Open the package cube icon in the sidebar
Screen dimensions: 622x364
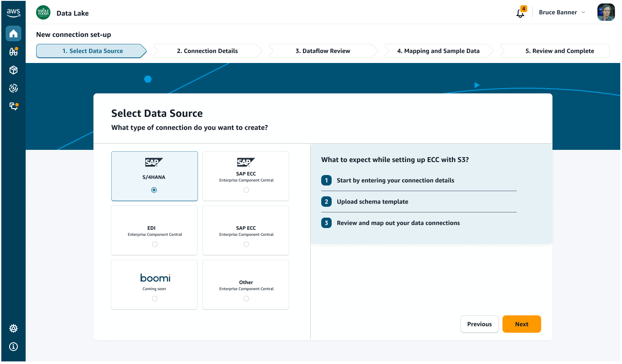13,70
